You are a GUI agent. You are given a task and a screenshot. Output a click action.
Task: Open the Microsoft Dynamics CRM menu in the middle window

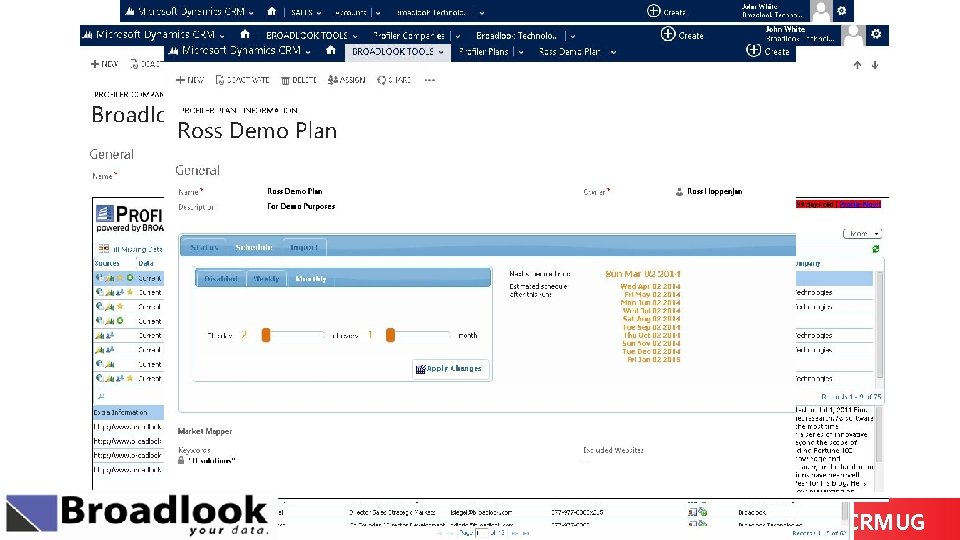click(x=154, y=35)
